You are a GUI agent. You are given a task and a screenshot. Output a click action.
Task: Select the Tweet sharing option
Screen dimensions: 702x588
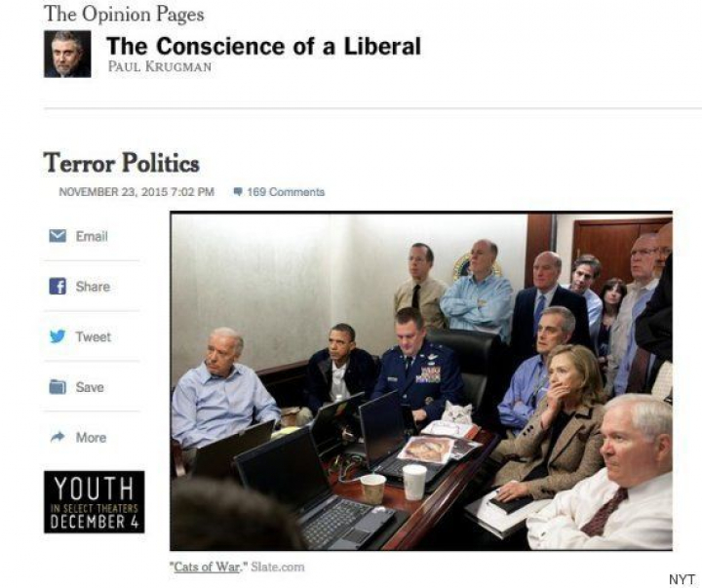pyautogui.click(x=94, y=336)
